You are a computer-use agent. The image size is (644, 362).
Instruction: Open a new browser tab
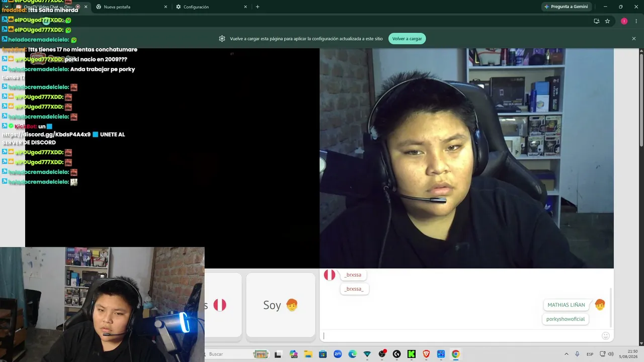click(258, 7)
